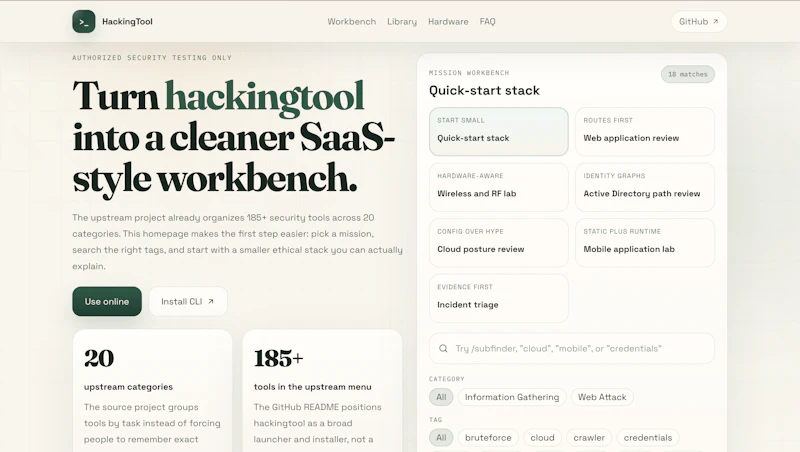This screenshot has width=800, height=452.
Task: Click the "tools in the upstream menu" caption
Action: pos(312,387)
